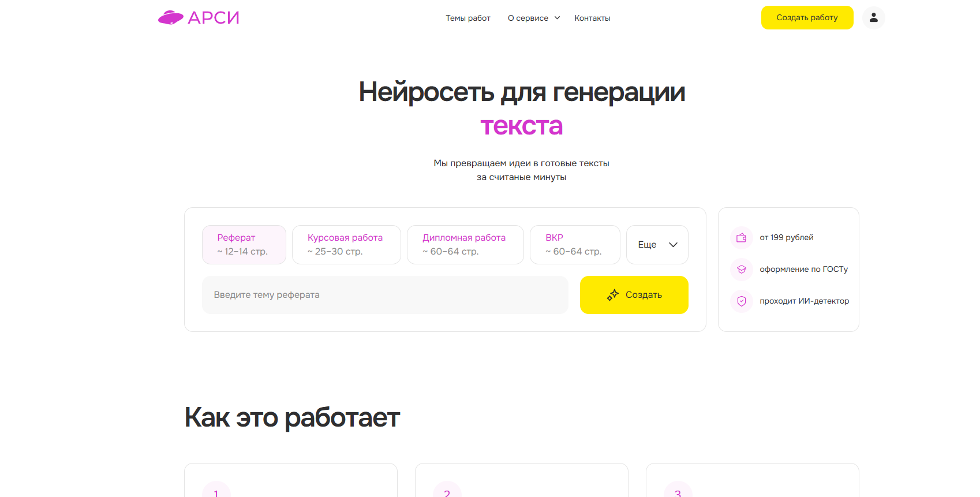Open the user profile icon
This screenshot has width=980, height=497.
[x=873, y=18]
